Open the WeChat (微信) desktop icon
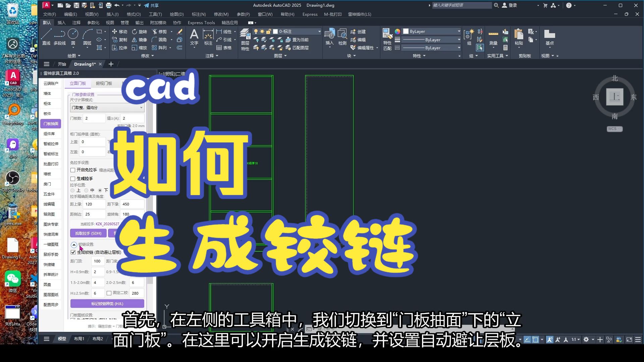Screen dimensions: 644x362 13,282
